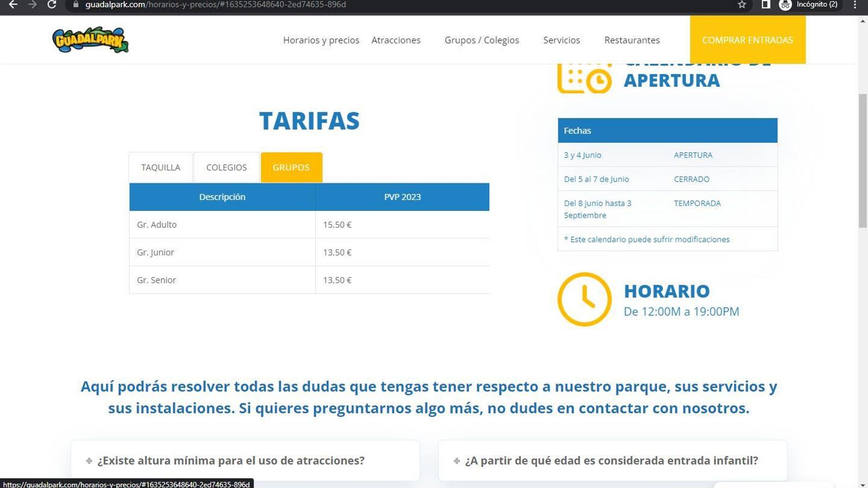Switch to the Colegios tab
868x488 pixels.
pos(226,168)
